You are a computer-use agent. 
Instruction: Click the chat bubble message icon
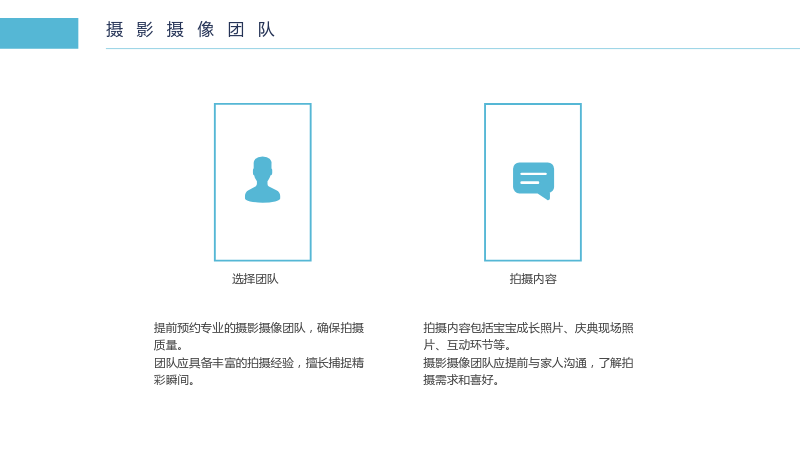533,181
